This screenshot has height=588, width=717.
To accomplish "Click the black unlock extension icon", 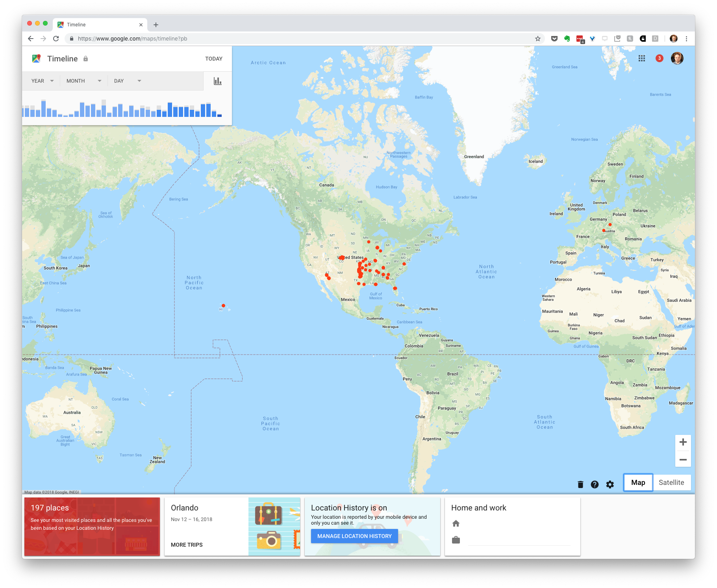I will 643,39.
